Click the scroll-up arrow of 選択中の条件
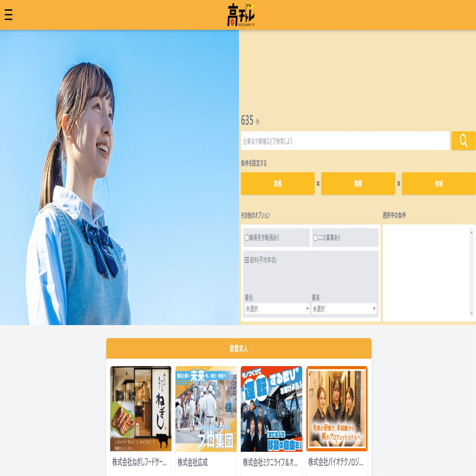This screenshot has width=476, height=476. pos(471,232)
